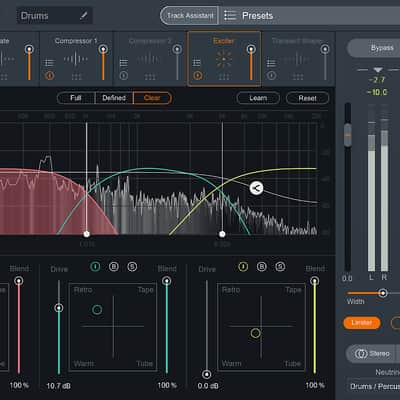Open Transient Shaper module preset list icon
The image size is (400, 400).
point(271,63)
